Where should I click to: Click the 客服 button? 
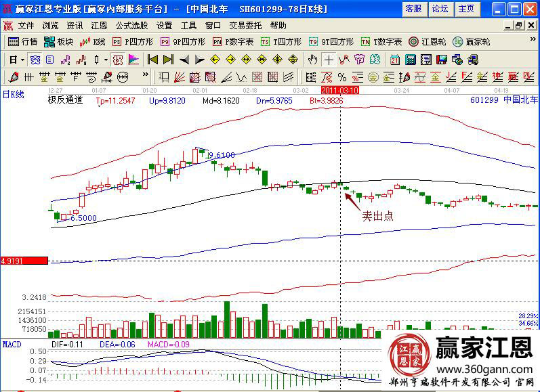point(413,9)
